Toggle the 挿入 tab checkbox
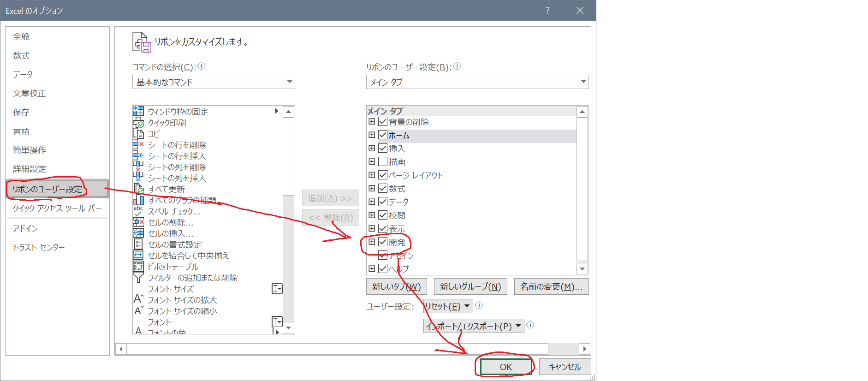868x381 pixels. tap(382, 149)
